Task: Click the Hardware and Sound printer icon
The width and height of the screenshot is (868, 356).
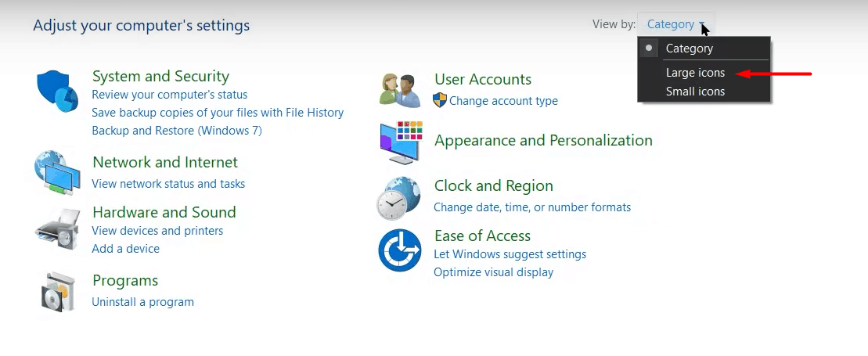Action: click(x=57, y=228)
